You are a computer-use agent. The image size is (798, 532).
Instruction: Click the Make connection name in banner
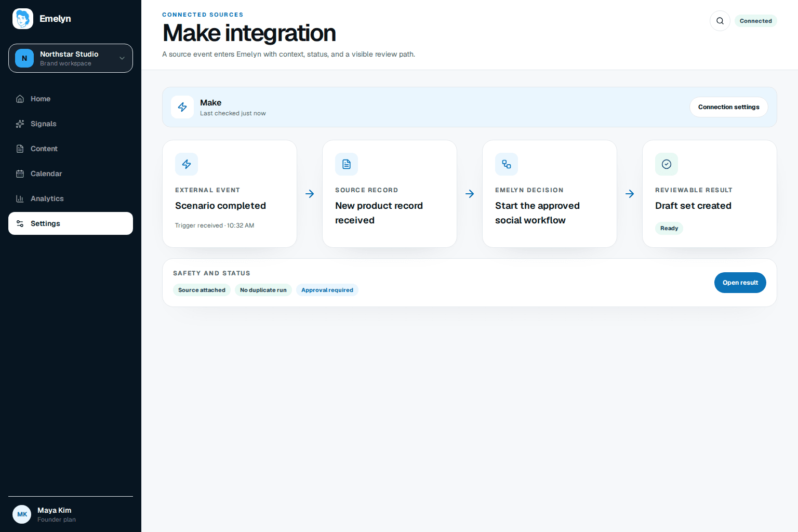(210, 103)
